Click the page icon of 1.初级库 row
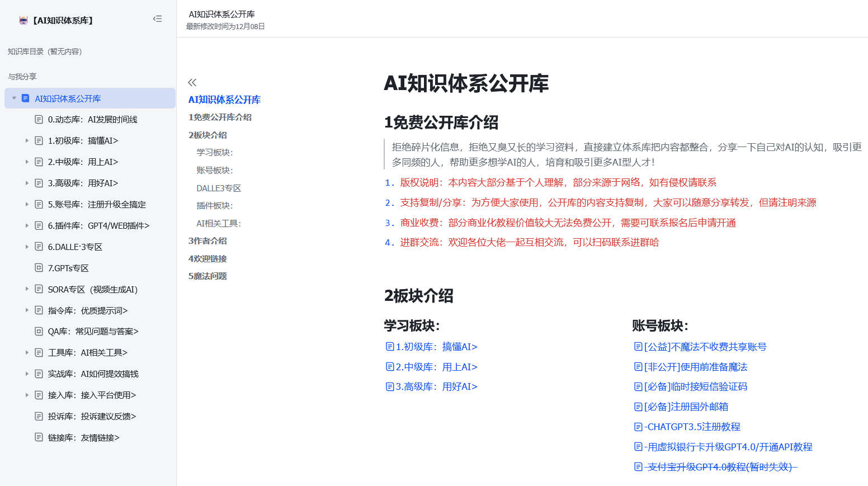The height and width of the screenshot is (486, 868). coord(39,141)
